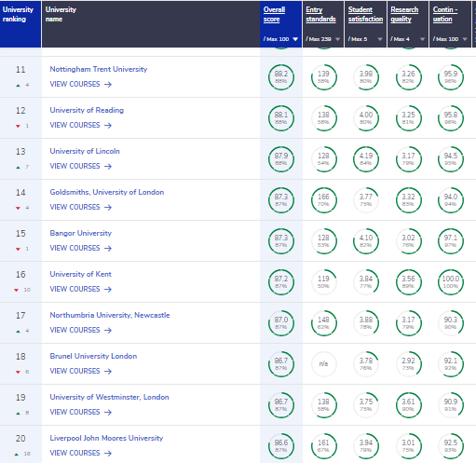Viewport: 476px width, 463px height.
Task: Open Entry standards sort dropdown arrow
Action: coord(337,39)
